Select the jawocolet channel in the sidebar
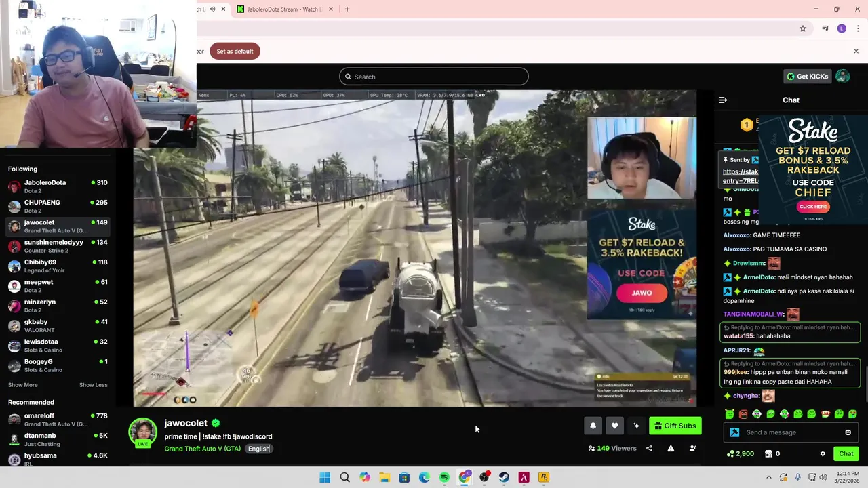This screenshot has height=488, width=868. (x=58, y=226)
